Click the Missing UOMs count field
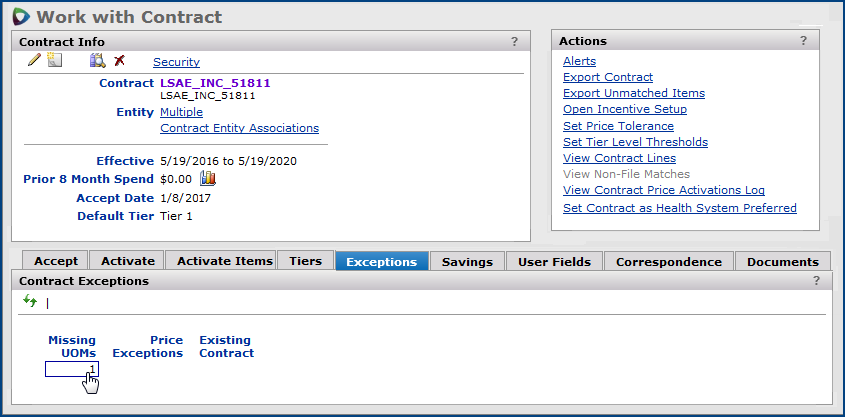 tap(71, 369)
